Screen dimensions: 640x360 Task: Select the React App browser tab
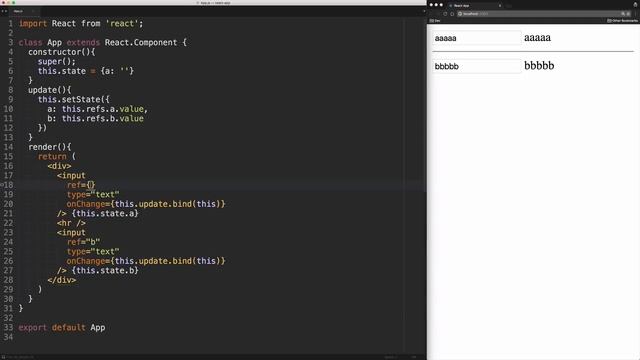(x=476, y=6)
